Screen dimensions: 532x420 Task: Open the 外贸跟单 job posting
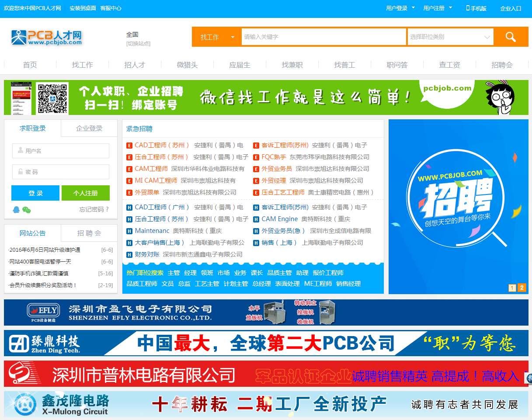tap(147, 193)
